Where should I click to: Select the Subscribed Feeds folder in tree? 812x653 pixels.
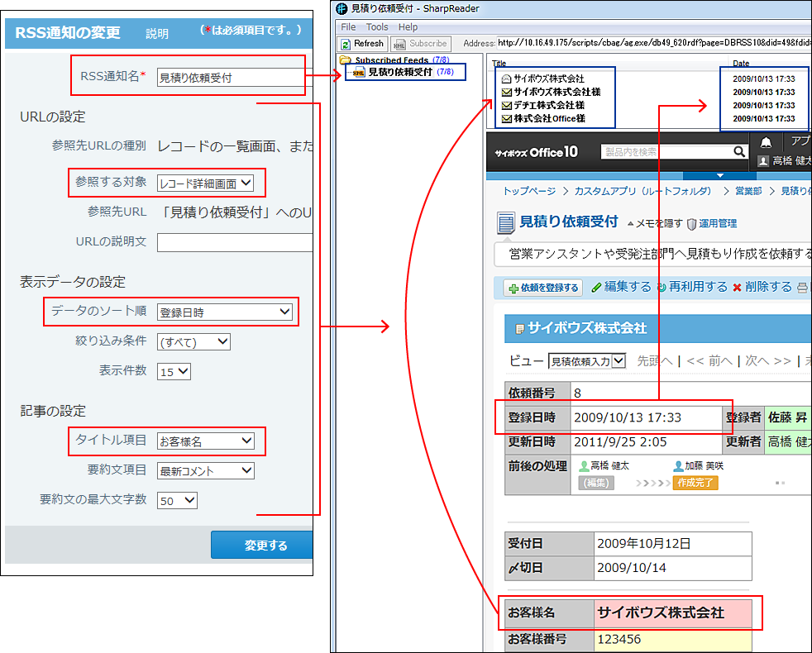pos(394,60)
